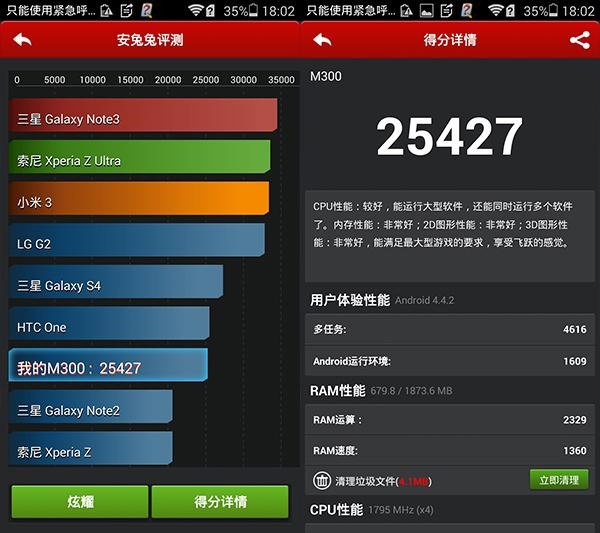Open the Android运行环境 score row
The width and height of the screenshot is (600, 533).
(x=449, y=361)
